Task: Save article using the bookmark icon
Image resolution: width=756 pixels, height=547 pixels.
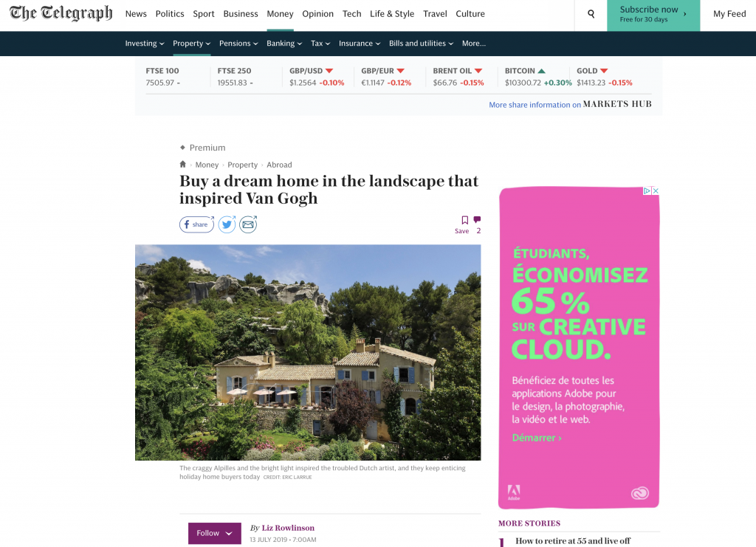Action: click(464, 220)
